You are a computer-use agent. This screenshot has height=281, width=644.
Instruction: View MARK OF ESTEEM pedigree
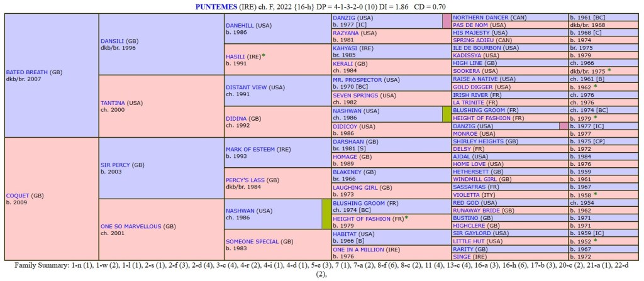(x=250, y=149)
